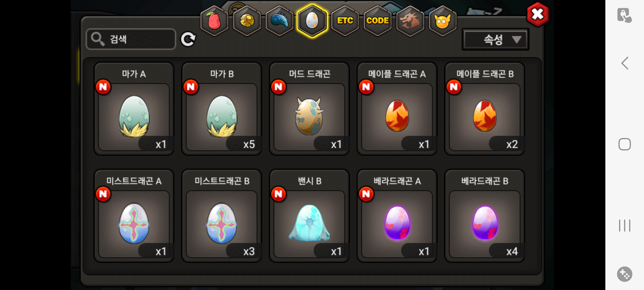Click the 검색 search field

(x=131, y=39)
